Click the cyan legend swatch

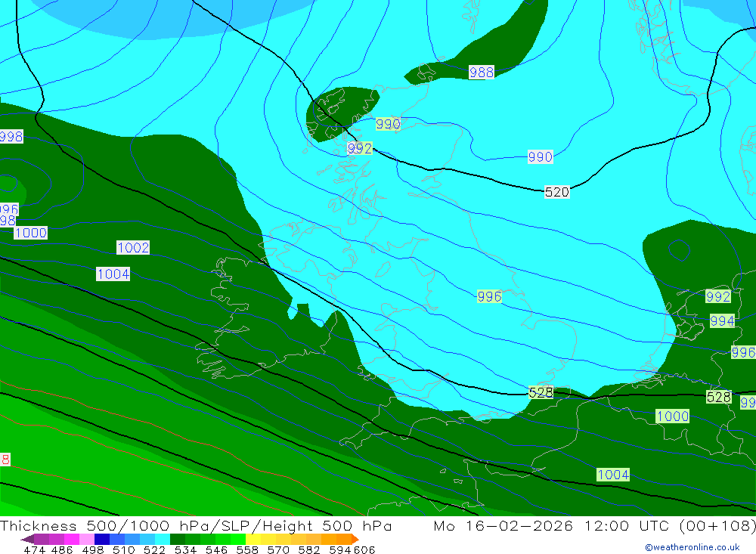[163, 539]
